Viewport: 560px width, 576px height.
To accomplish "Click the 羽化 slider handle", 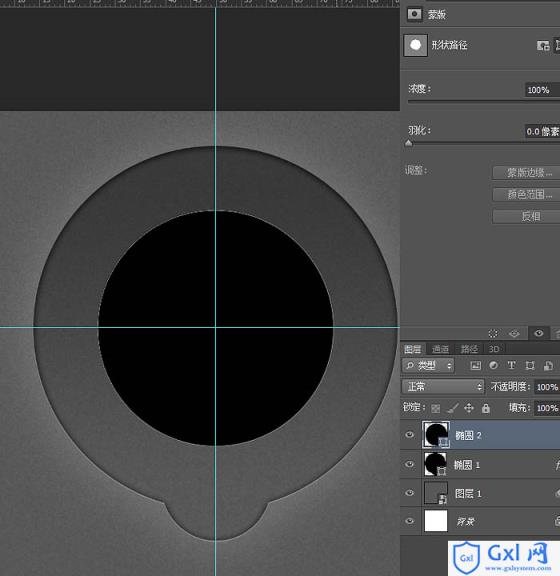I will tap(409, 143).
